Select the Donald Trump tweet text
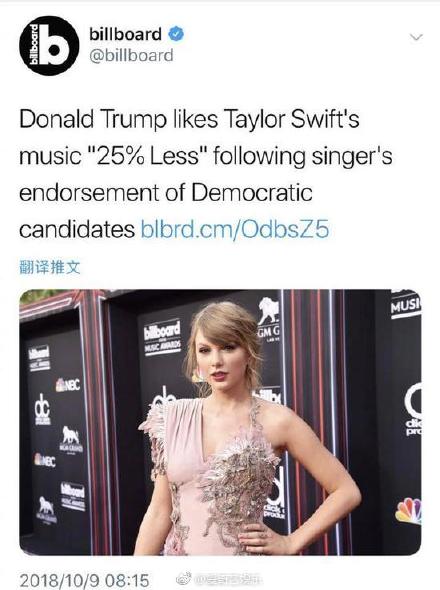 pyautogui.click(x=206, y=174)
